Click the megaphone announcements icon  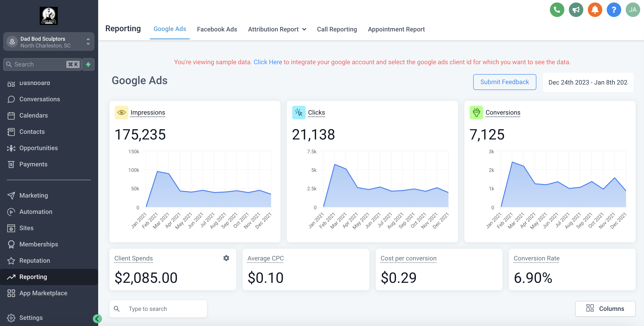click(x=576, y=10)
